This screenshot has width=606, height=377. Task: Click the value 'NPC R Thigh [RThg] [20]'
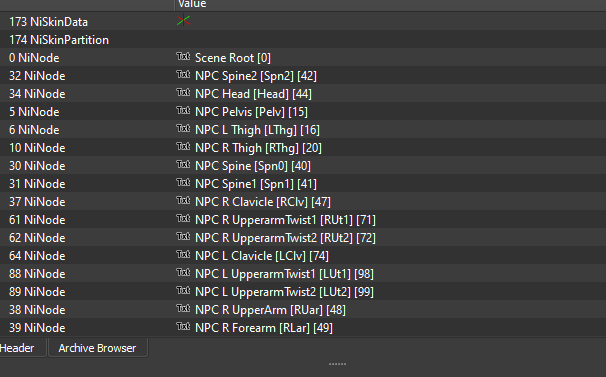pyautogui.click(x=258, y=148)
